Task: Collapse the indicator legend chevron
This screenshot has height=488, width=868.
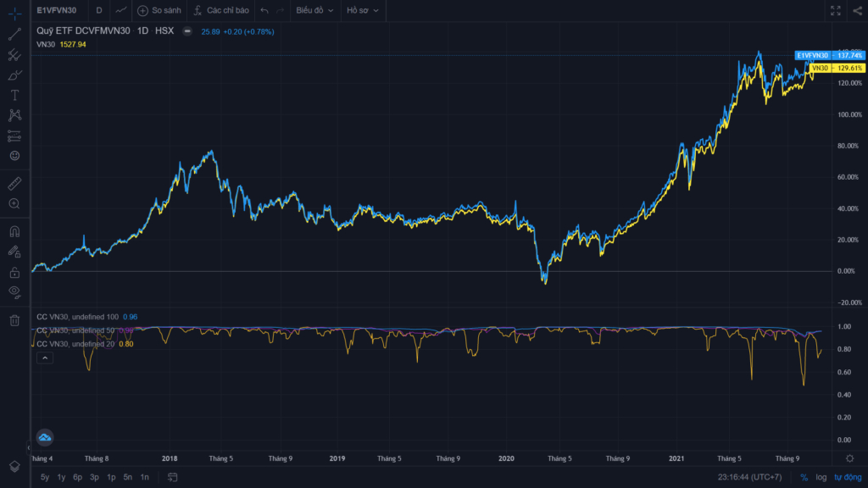Action: 45,358
